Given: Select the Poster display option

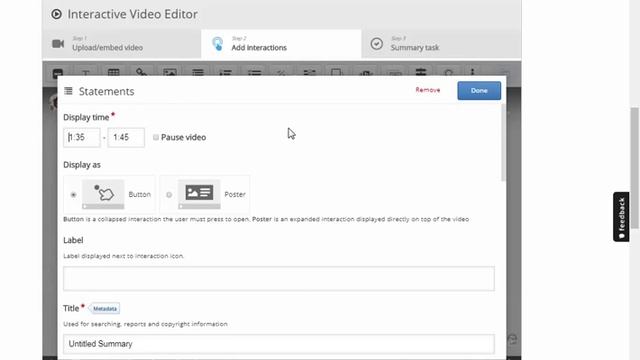Looking at the screenshot, I should (169, 195).
